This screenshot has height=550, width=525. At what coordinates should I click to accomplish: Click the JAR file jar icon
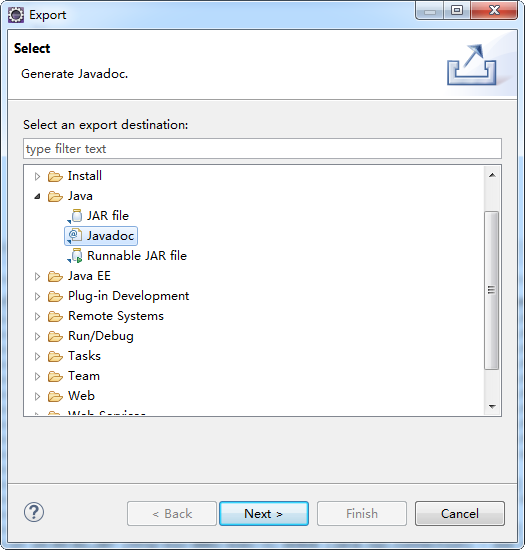click(x=75, y=216)
